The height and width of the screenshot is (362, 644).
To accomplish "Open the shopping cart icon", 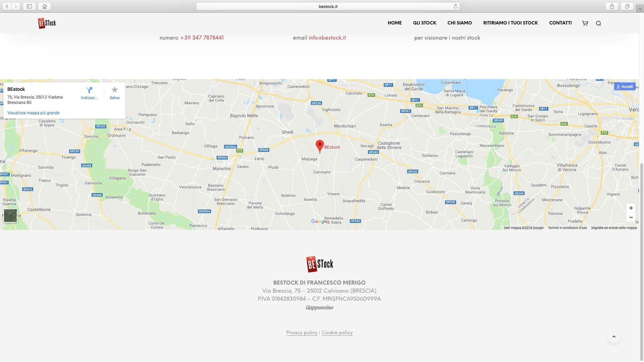I will [x=585, y=23].
